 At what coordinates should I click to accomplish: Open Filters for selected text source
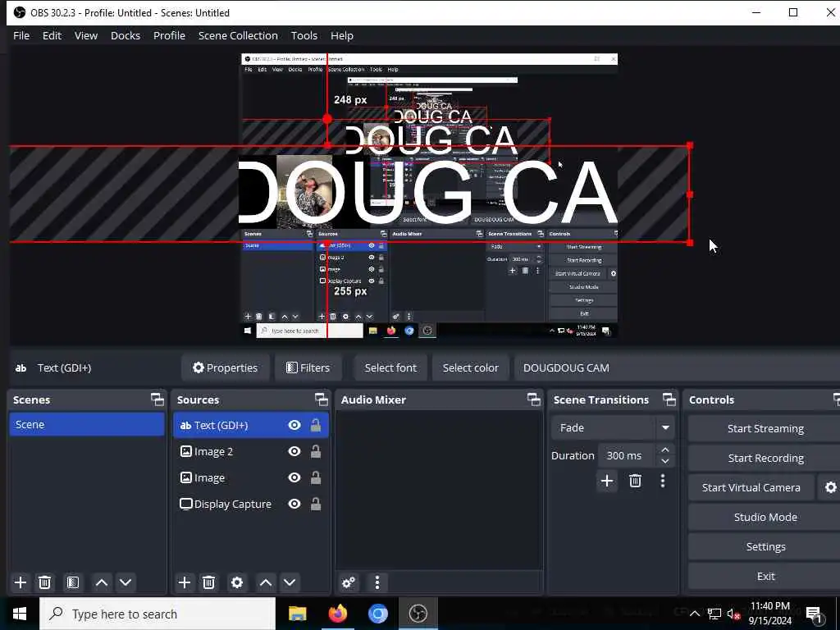308,367
